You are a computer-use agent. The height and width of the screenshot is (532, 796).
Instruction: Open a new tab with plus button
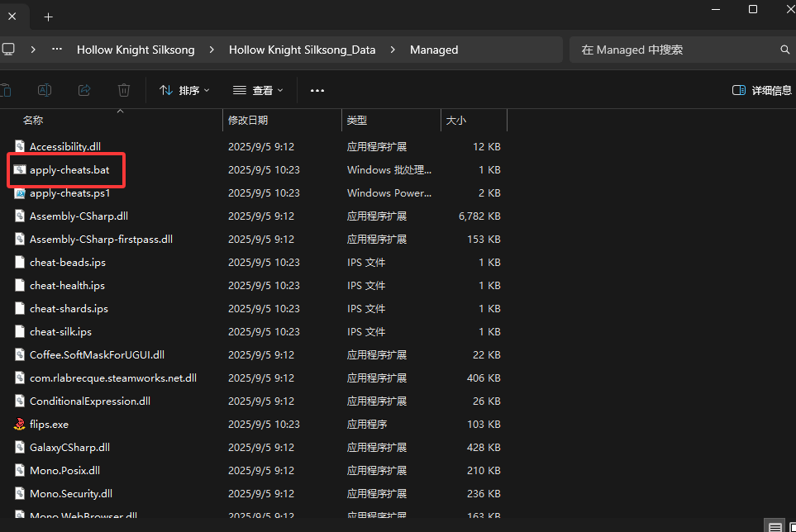pos(48,17)
